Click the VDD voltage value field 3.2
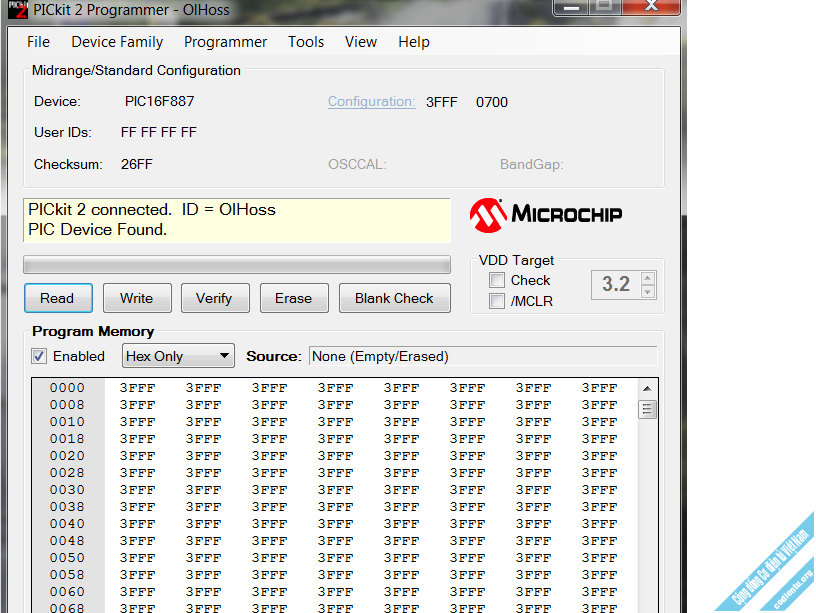816x613 pixels. [x=616, y=284]
